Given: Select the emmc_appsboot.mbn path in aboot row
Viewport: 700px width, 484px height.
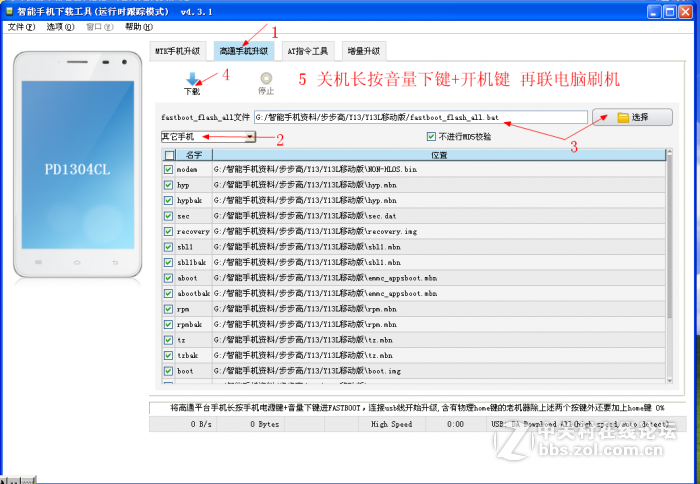Looking at the screenshot, I should pos(439,278).
